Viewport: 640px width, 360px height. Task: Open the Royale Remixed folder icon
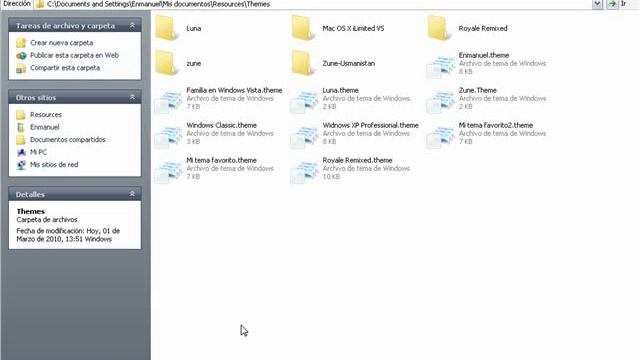pyautogui.click(x=440, y=28)
